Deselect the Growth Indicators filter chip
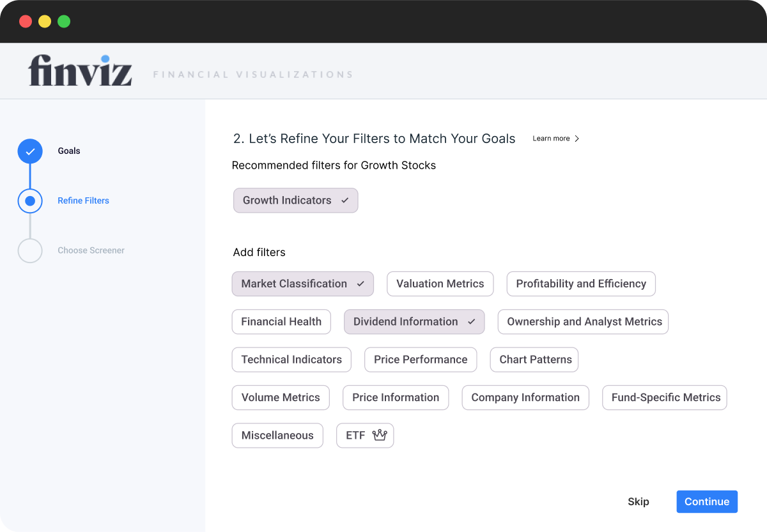Viewport: 767px width, 532px height. (295, 201)
